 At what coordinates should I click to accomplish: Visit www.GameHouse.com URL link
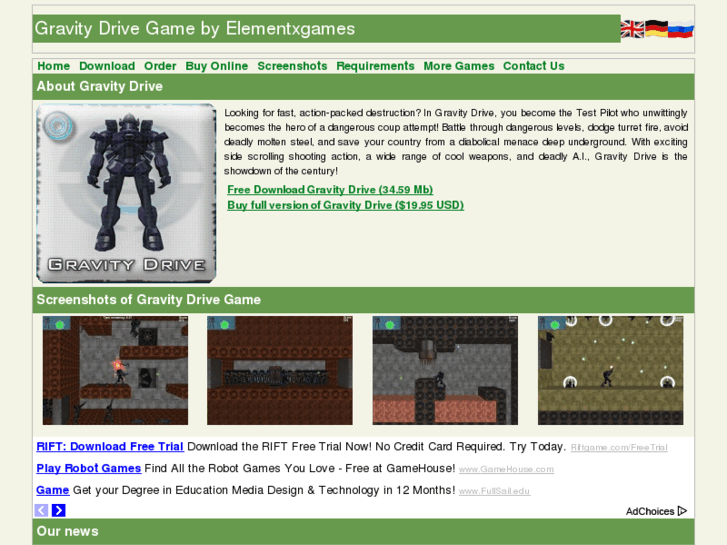pos(506,469)
